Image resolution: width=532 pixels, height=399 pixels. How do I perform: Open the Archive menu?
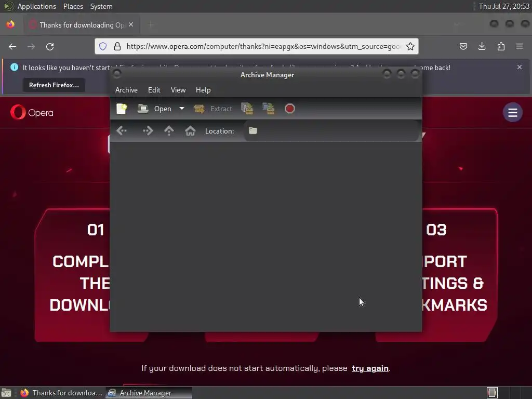[126, 90]
